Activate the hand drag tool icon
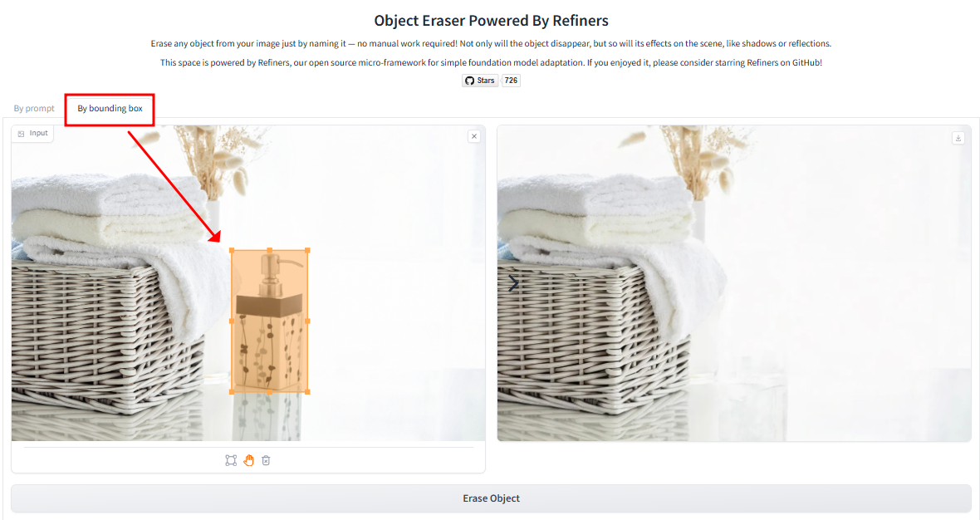 [249, 461]
